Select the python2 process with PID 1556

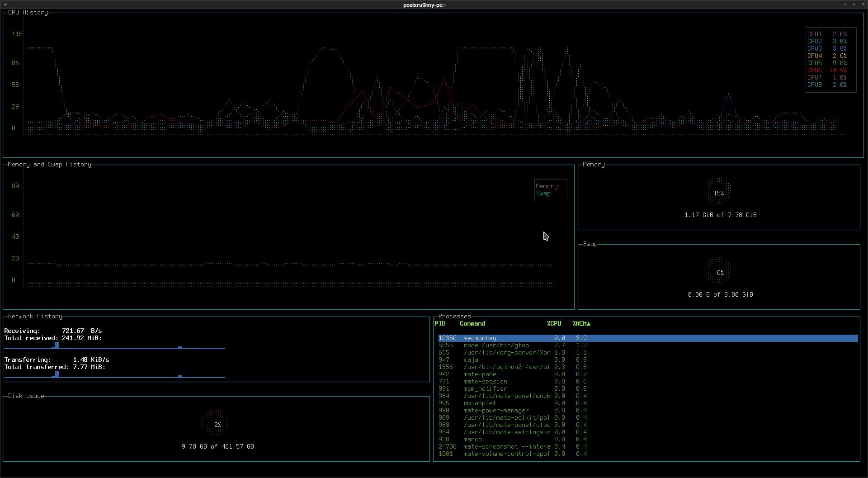(x=648, y=367)
